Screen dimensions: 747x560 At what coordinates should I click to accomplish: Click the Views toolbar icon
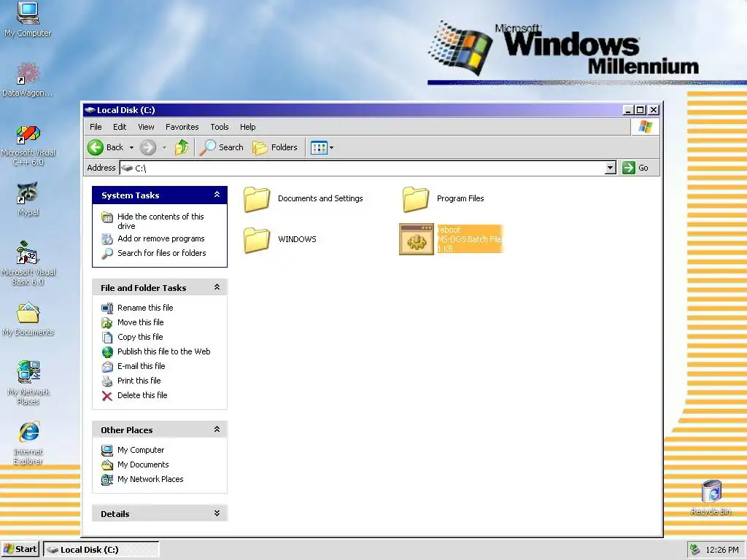(319, 147)
